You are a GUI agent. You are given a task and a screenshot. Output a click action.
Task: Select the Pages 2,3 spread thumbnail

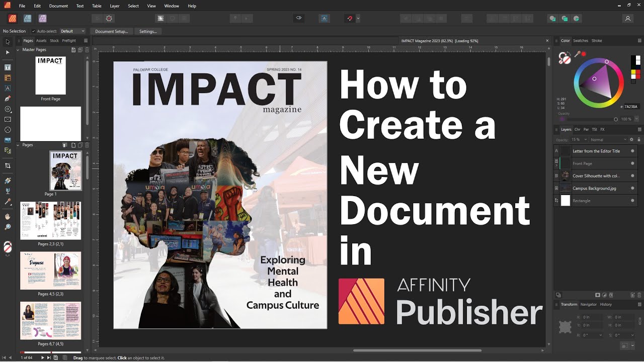50,221
